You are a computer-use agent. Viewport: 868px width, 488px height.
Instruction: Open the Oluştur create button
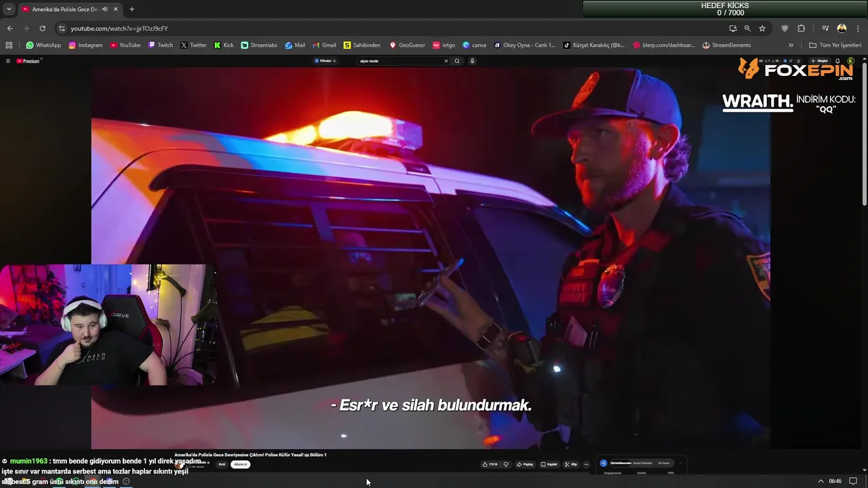pos(819,61)
